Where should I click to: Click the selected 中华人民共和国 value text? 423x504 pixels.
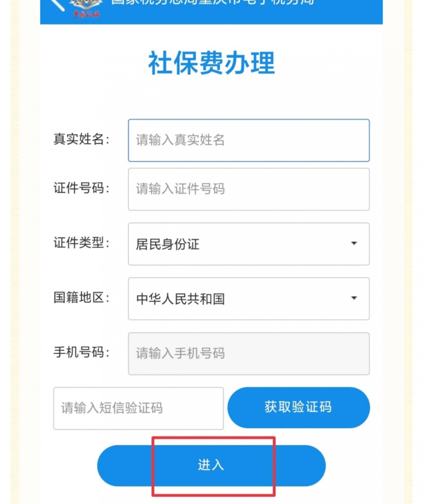(180, 299)
